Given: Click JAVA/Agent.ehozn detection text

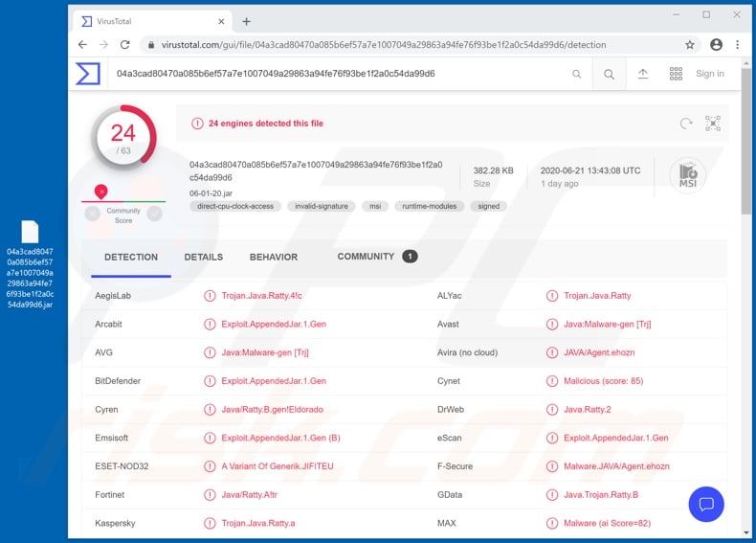Looking at the screenshot, I should click(x=599, y=352).
